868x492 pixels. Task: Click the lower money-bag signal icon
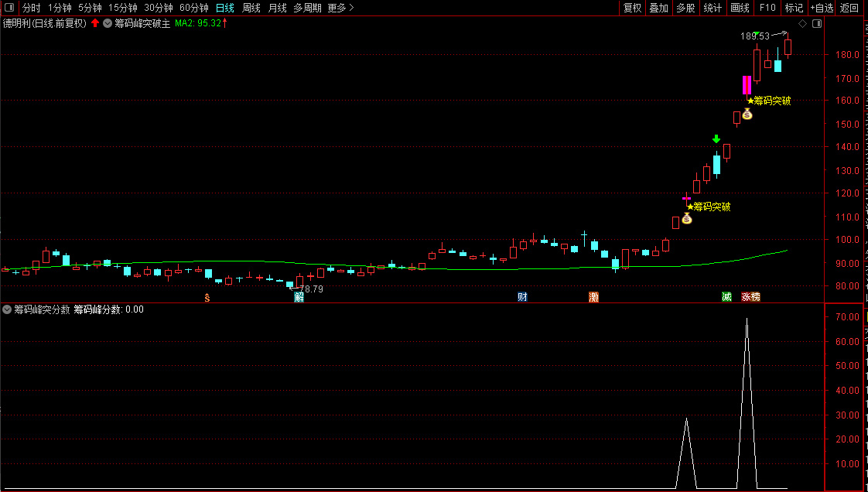(686, 219)
